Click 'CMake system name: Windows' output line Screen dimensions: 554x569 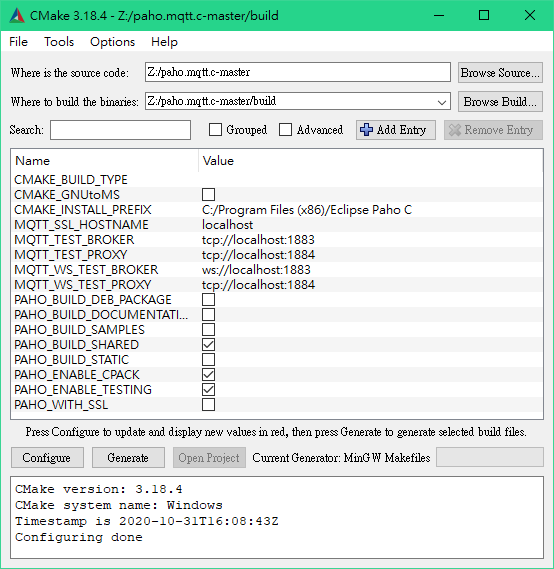pos(119,505)
